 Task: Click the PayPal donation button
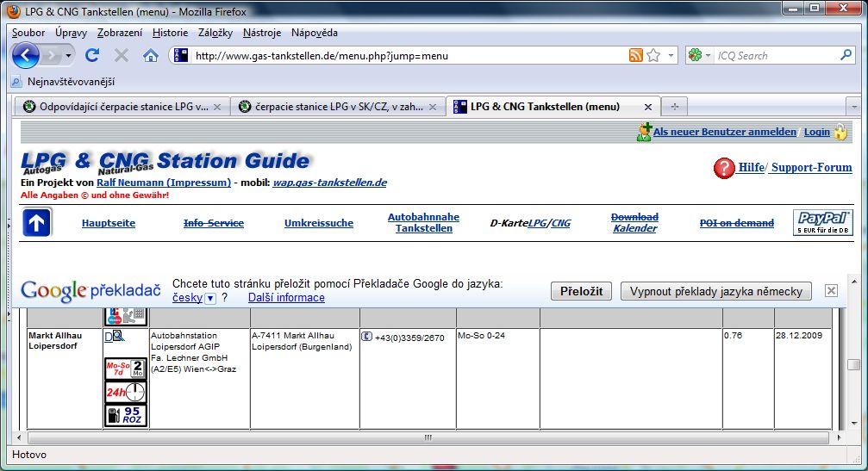(x=823, y=222)
